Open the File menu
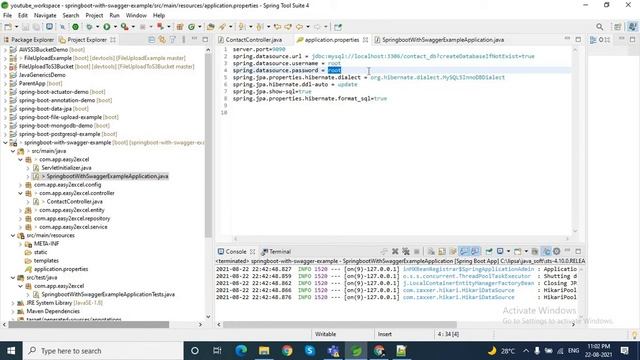The height and width of the screenshot is (360, 640). (x=7, y=16)
